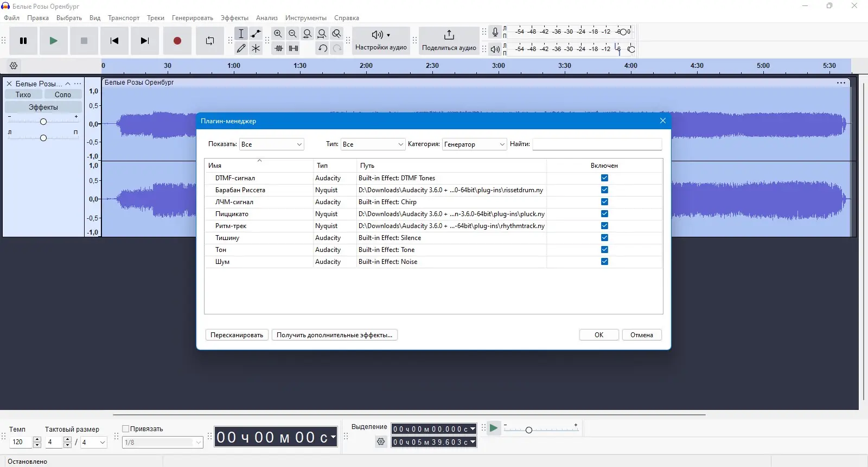
Task: Click Отмена to cancel the dialog
Action: (642, 335)
